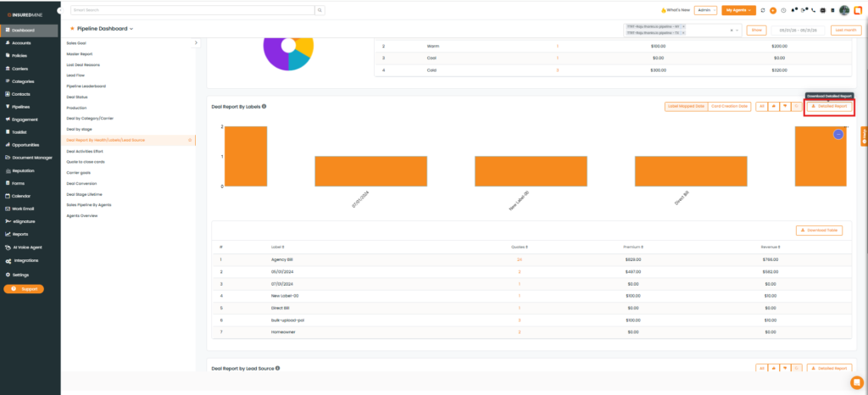
Task: Filter Deal Report By Labels by thumbs up
Action: pyautogui.click(x=773, y=106)
